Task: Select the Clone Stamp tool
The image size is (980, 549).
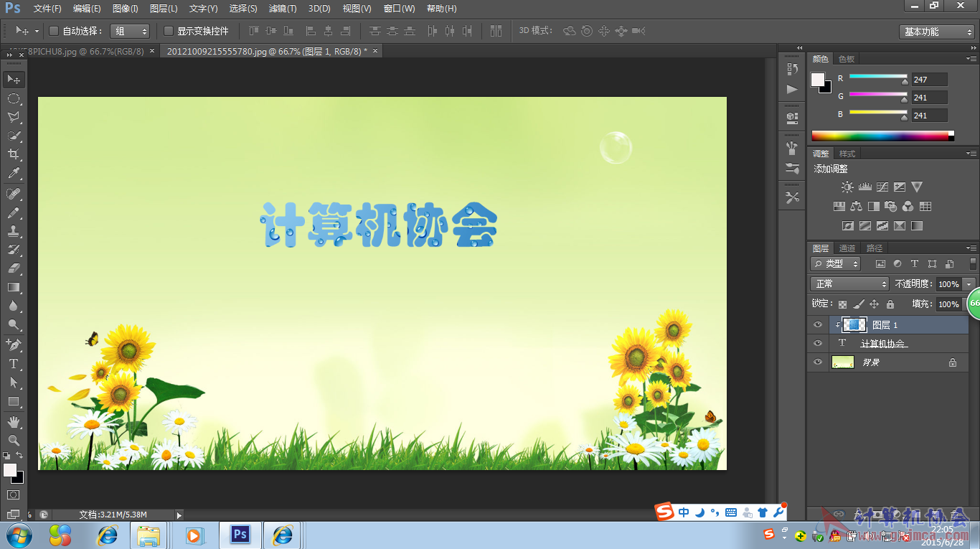Action: tap(14, 231)
